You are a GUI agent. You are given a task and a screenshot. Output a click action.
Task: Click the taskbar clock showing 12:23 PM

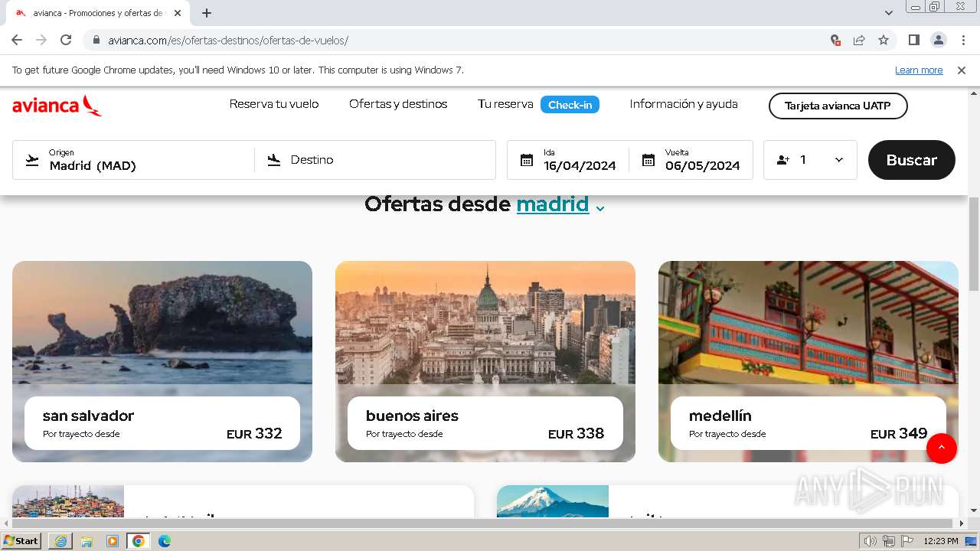[x=941, y=541]
